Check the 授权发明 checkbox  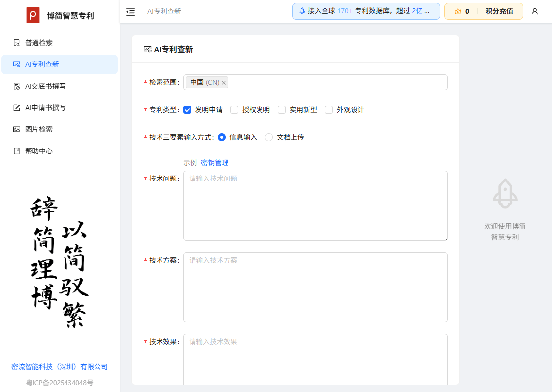tap(234, 110)
